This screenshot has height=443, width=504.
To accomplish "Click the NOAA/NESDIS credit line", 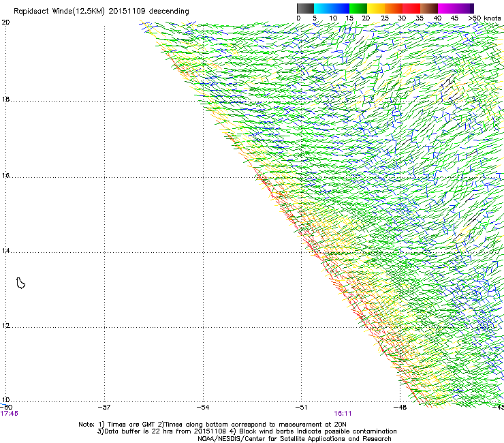I will [294, 439].
